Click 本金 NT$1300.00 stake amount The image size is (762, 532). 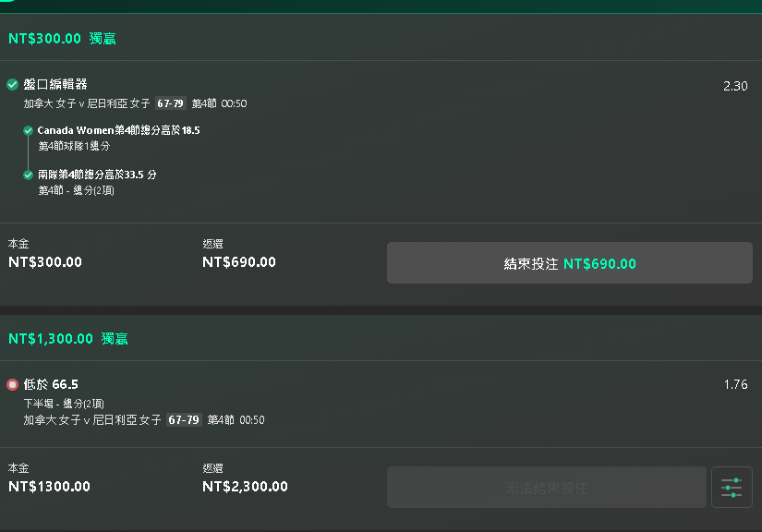click(x=49, y=487)
